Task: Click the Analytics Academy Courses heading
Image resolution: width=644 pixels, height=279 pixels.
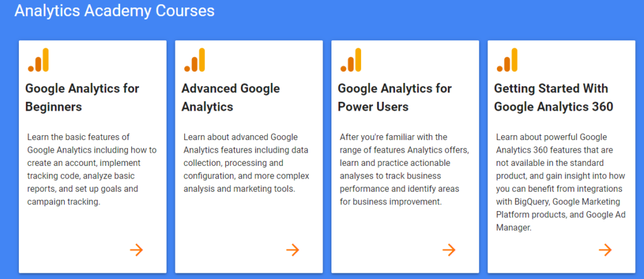Action: [114, 11]
